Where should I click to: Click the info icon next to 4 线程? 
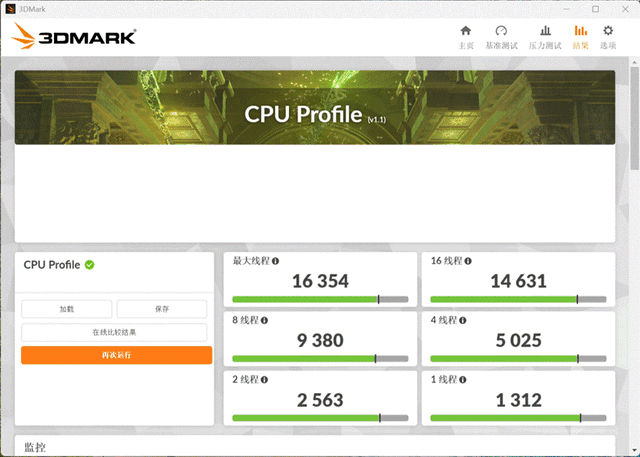coord(462,320)
